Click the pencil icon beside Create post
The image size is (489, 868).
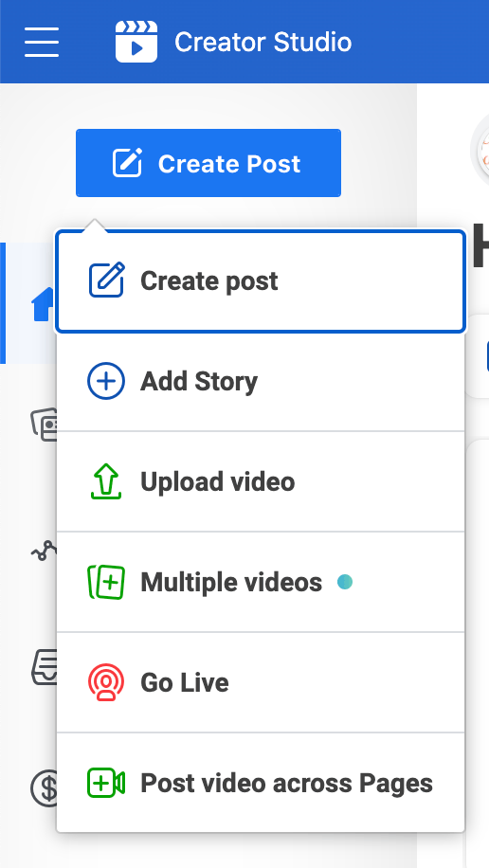click(x=106, y=280)
